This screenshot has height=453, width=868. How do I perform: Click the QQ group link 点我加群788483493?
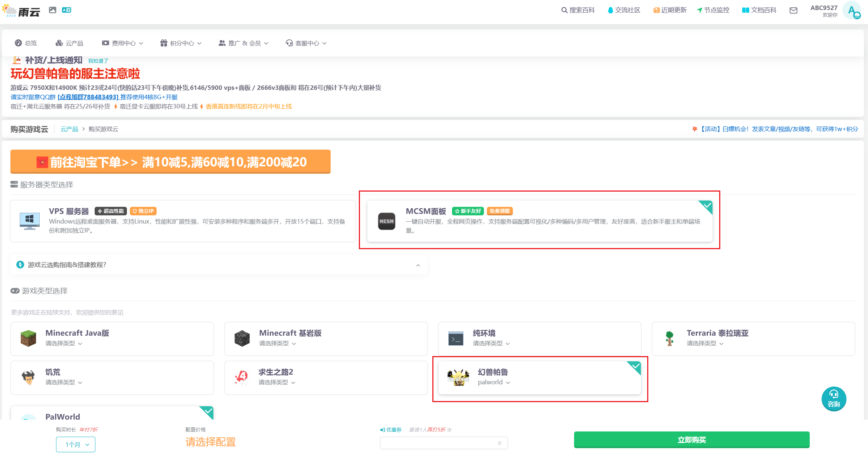(88, 97)
